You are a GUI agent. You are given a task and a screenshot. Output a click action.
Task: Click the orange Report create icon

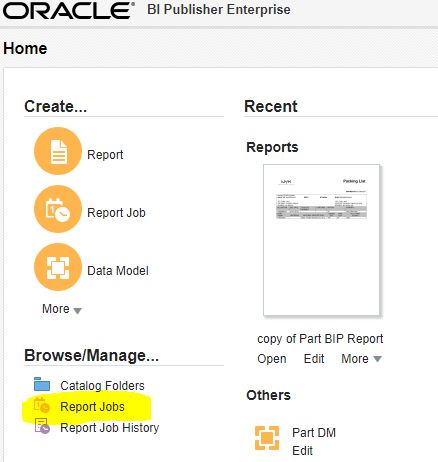click(x=58, y=151)
